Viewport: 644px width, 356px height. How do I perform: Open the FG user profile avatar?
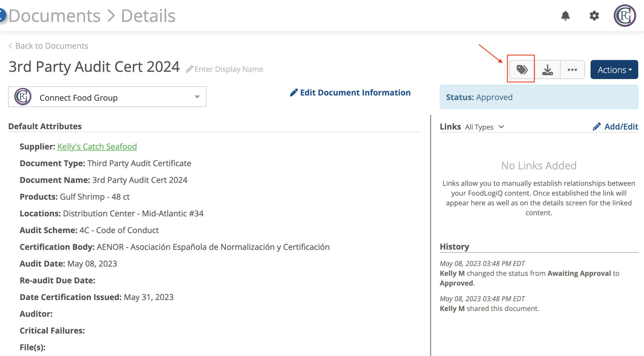625,16
